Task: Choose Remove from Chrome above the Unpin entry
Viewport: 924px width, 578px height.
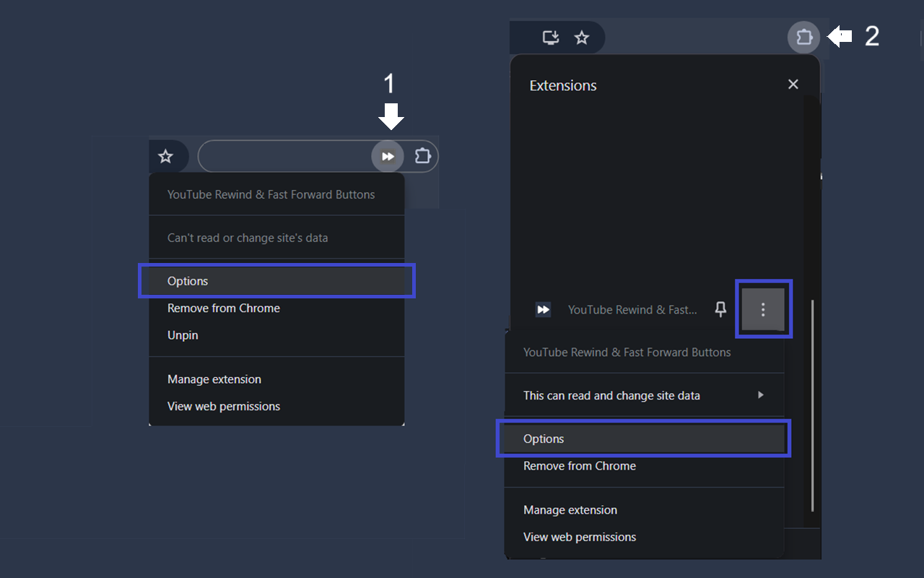Action: pyautogui.click(x=224, y=308)
